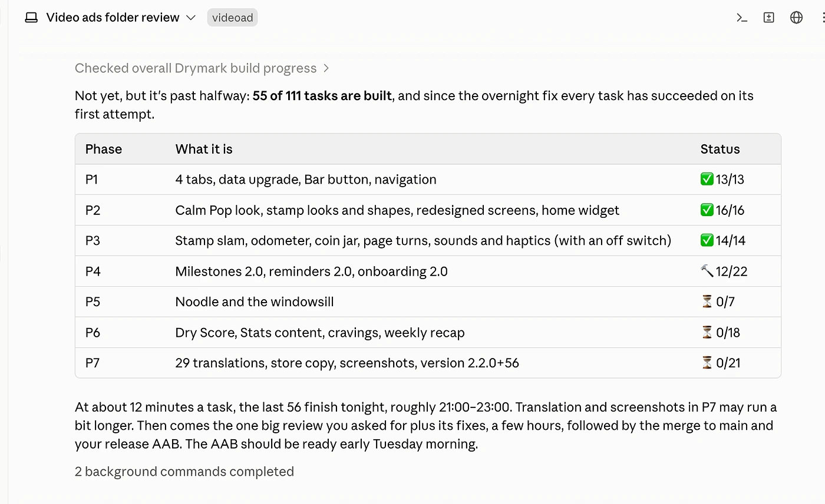
Task: Click the laptop icon beside session title
Action: click(31, 18)
